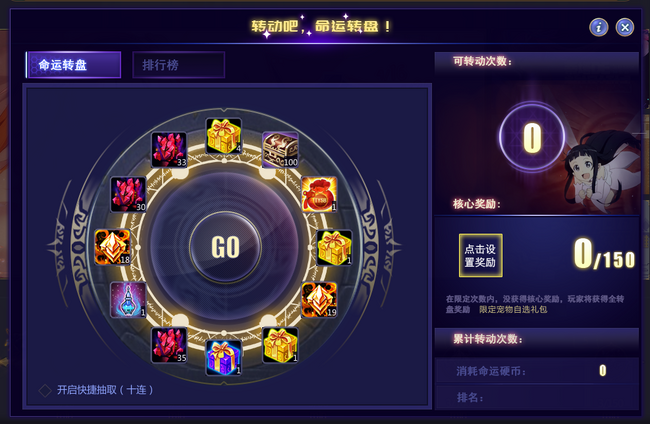Select the gold gift box with quantity 4
650x424 pixels.
(x=224, y=136)
